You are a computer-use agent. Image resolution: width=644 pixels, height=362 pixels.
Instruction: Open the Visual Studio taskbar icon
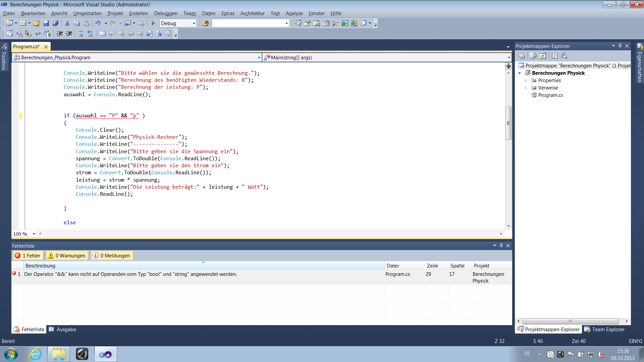(x=105, y=354)
